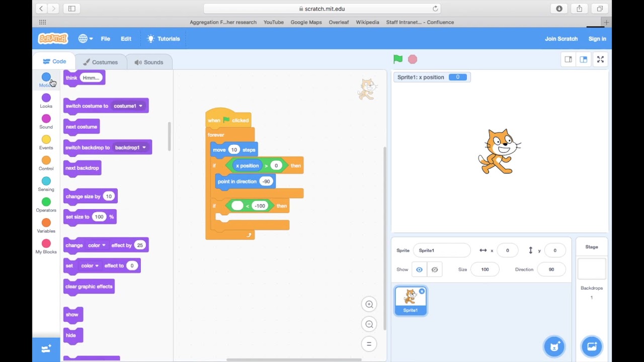Open the Add Extension button
This screenshot has width=644, height=362.
(x=46, y=349)
